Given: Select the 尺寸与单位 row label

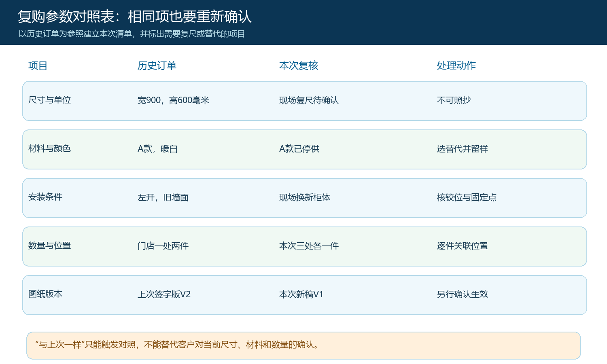Looking at the screenshot, I should (x=50, y=100).
